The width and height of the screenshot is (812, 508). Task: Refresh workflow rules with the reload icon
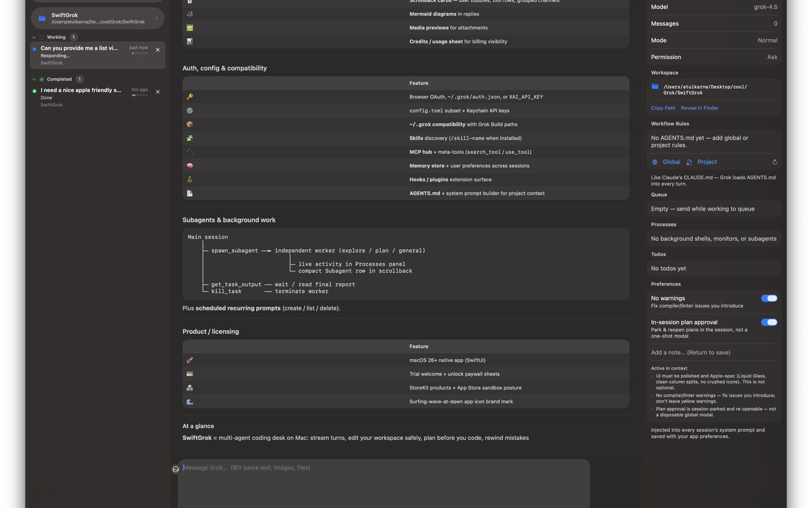pos(774,162)
